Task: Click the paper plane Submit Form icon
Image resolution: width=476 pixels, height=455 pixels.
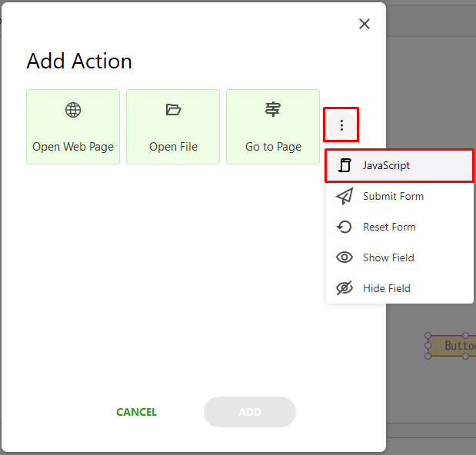Action: [x=345, y=196]
